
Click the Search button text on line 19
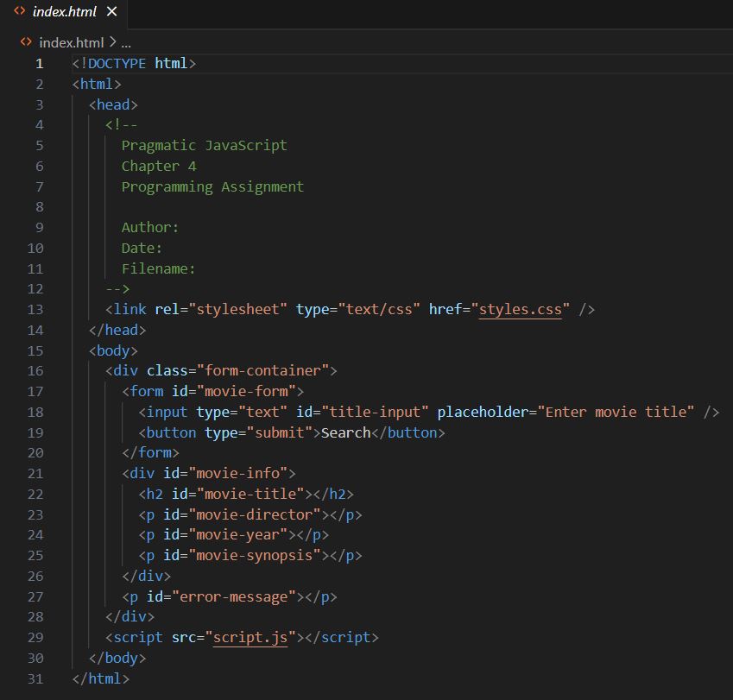point(344,432)
